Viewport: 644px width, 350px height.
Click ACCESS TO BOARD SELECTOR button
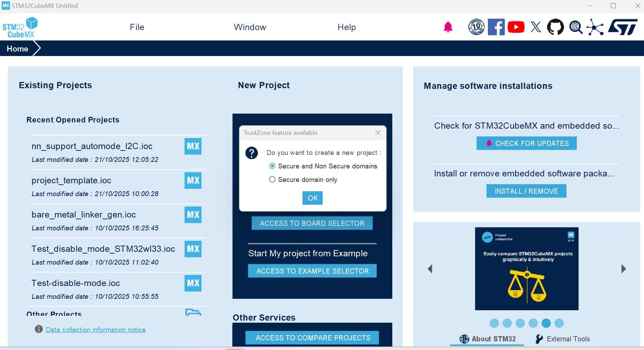click(312, 223)
